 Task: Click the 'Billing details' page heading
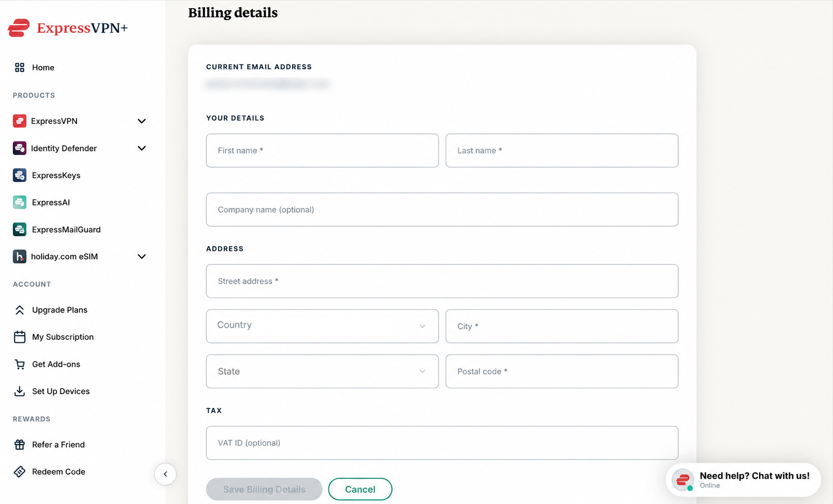click(233, 12)
